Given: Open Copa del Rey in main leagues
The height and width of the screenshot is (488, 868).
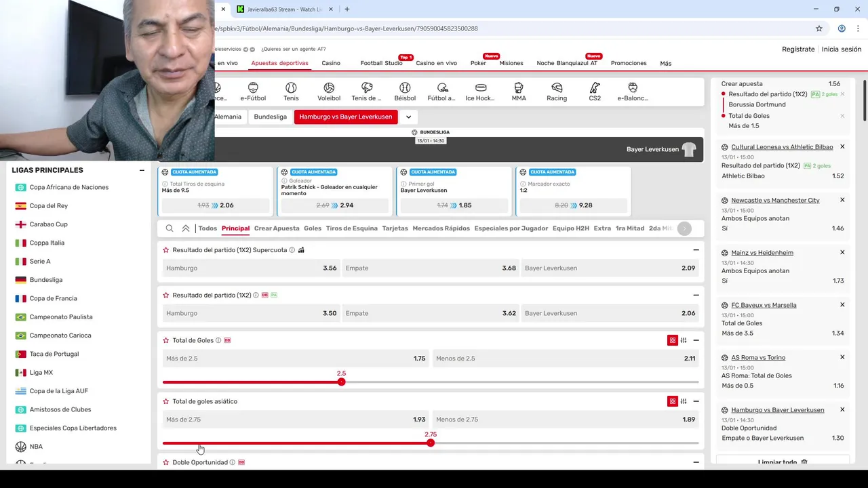Looking at the screenshot, I should coord(49,206).
